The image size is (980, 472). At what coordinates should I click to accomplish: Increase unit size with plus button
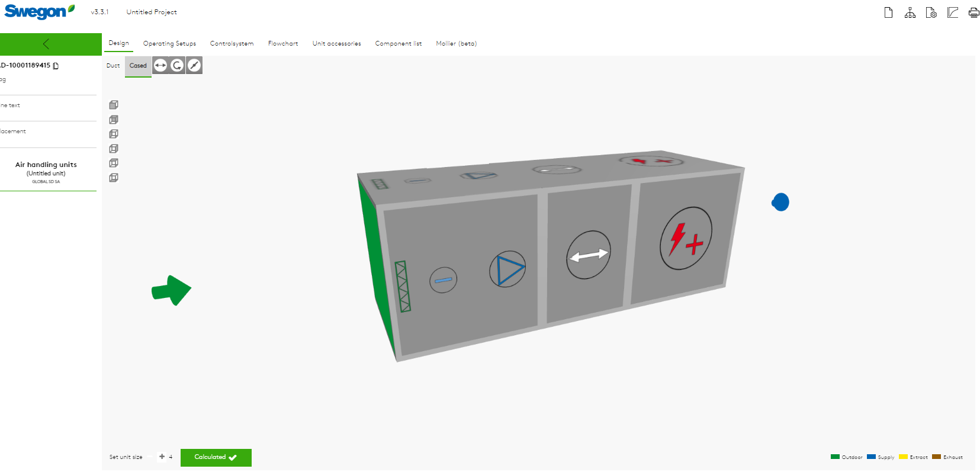click(162, 457)
